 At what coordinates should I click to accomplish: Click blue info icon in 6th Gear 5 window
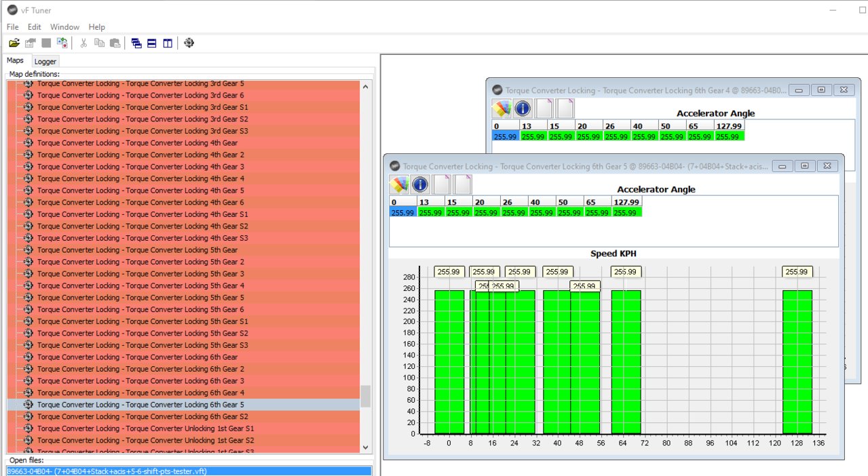[x=420, y=184]
